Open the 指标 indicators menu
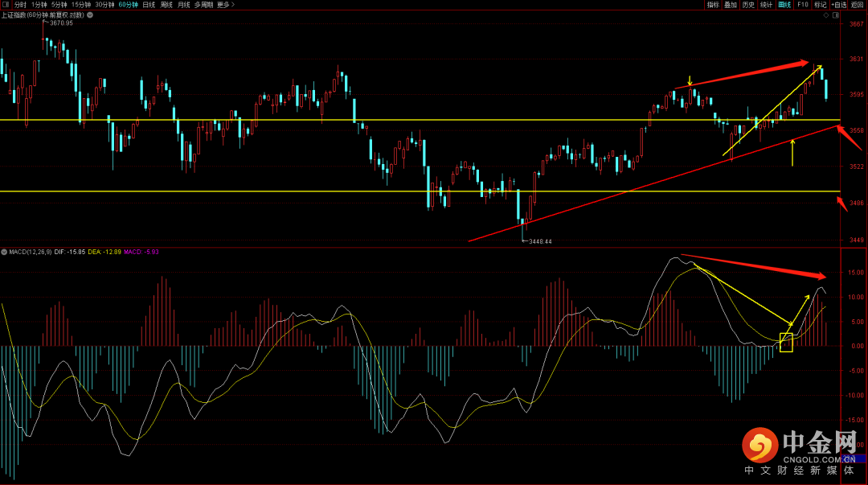The width and height of the screenshot is (868, 485). coord(713,5)
